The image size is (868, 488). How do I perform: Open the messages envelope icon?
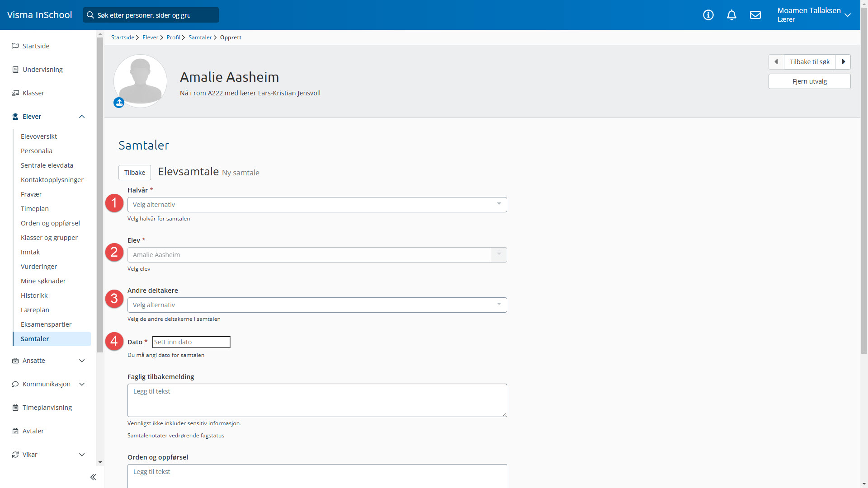755,15
